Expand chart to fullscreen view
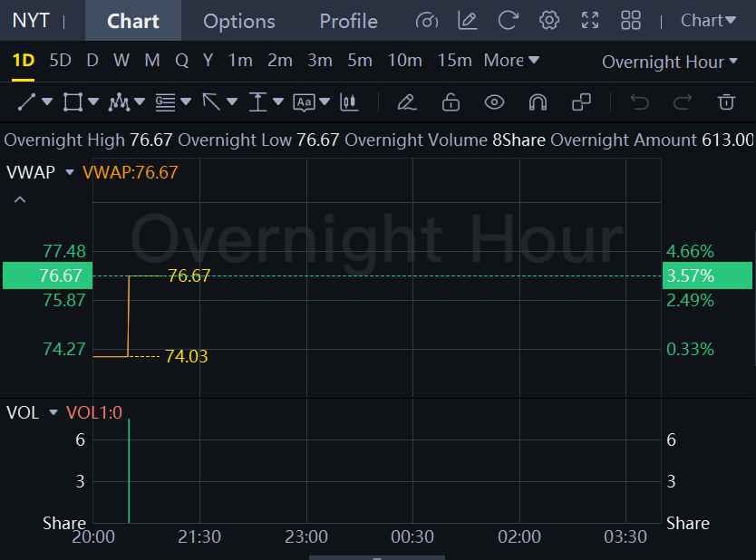 point(590,20)
